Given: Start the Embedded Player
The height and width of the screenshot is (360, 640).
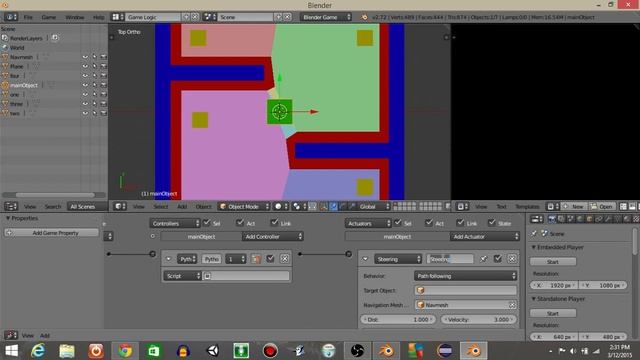Looking at the screenshot, I should [553, 262].
